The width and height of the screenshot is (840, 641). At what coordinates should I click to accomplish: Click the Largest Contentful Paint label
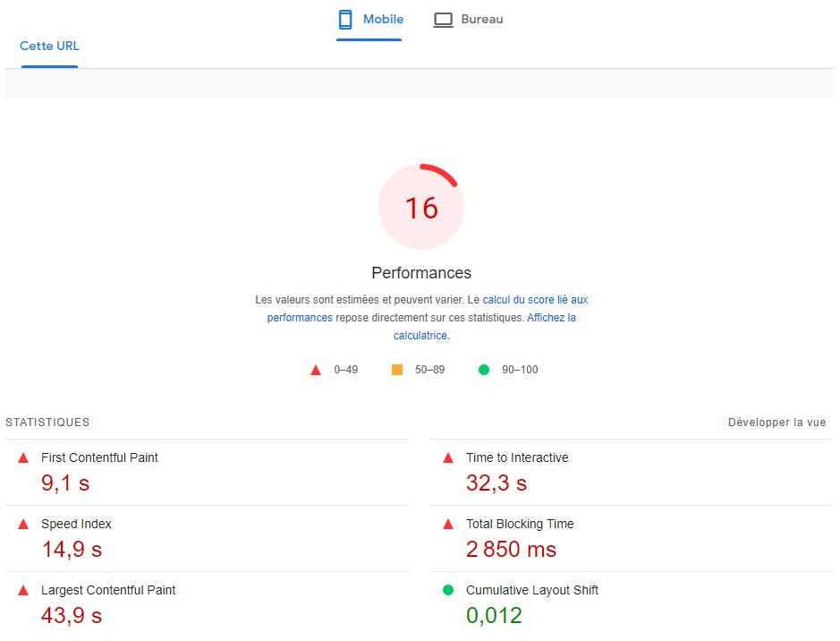coord(108,590)
